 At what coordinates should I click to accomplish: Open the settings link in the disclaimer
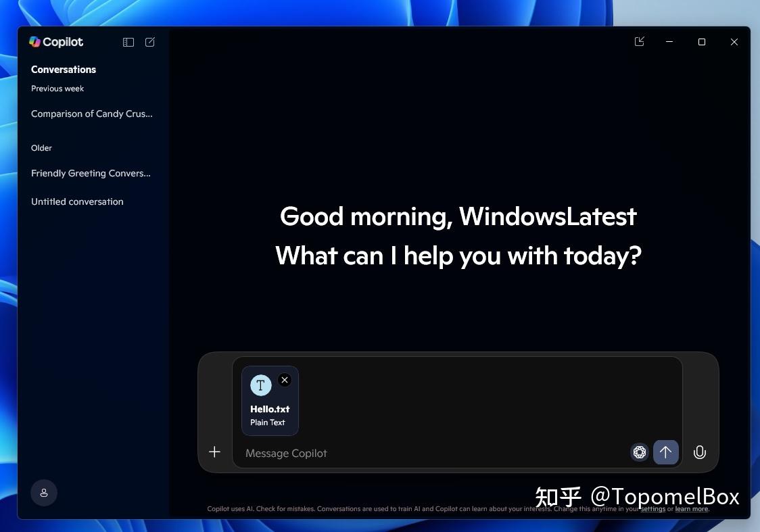tap(652, 508)
